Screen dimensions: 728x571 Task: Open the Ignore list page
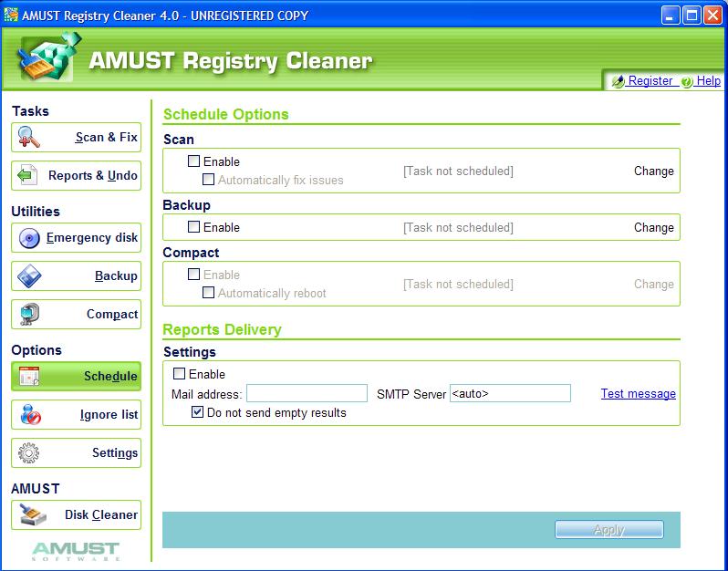[x=76, y=414]
